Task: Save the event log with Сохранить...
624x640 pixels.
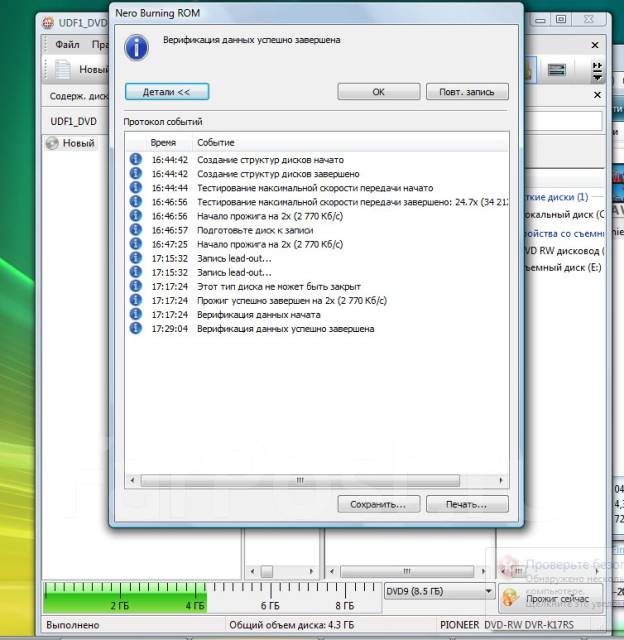Action: 378,504
